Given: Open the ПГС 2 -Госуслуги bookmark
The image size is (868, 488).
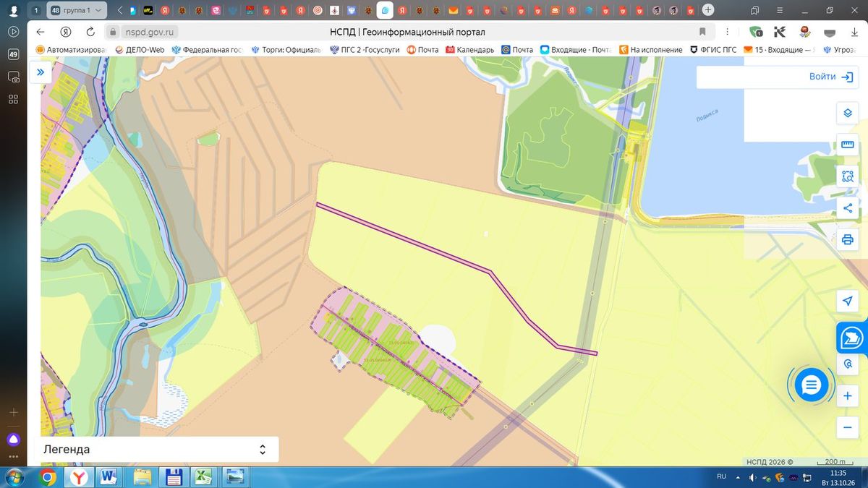Looking at the screenshot, I should tap(364, 50).
